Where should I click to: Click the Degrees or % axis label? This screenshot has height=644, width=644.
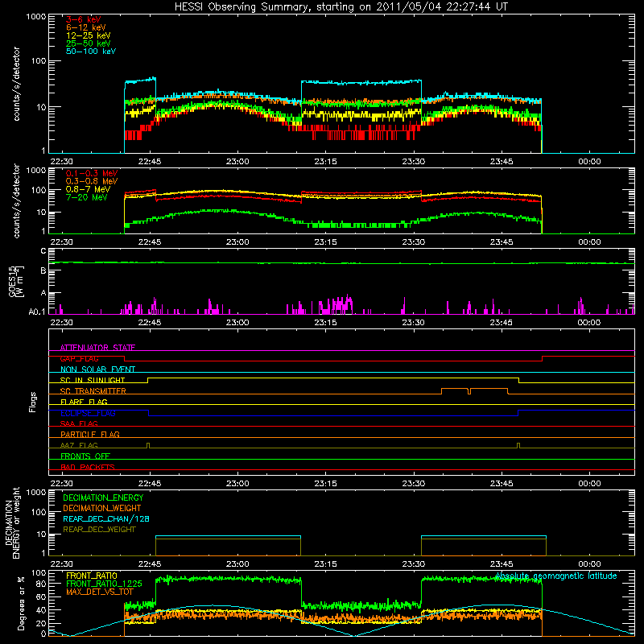(20, 603)
